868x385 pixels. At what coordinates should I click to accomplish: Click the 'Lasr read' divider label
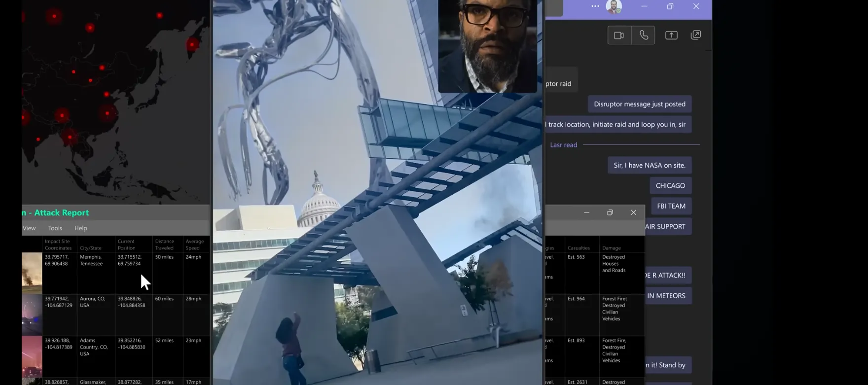pyautogui.click(x=564, y=145)
